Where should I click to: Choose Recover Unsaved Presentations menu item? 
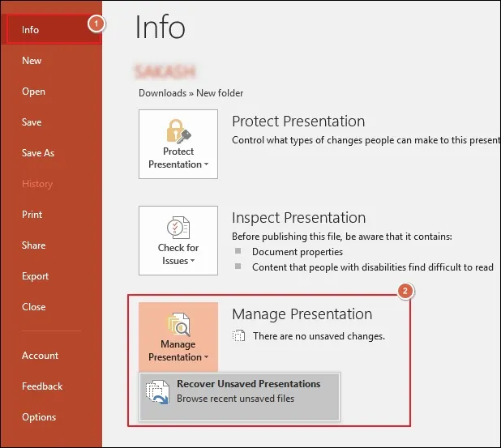(x=240, y=397)
